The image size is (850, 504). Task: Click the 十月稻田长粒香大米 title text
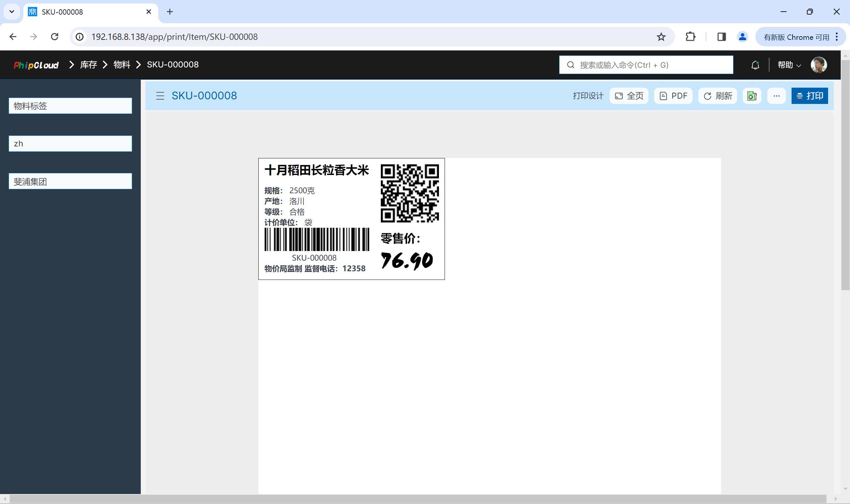316,170
